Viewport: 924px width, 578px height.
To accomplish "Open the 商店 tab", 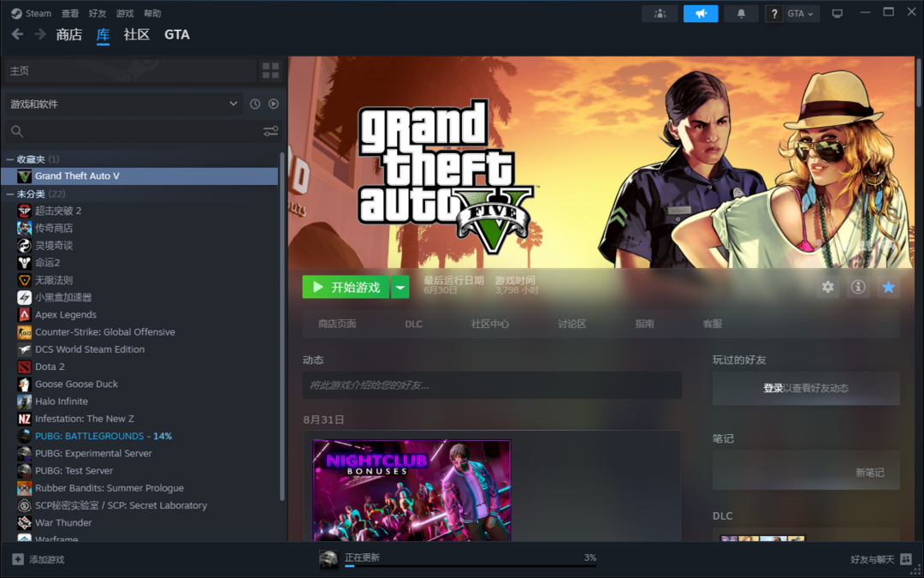I will tap(69, 35).
